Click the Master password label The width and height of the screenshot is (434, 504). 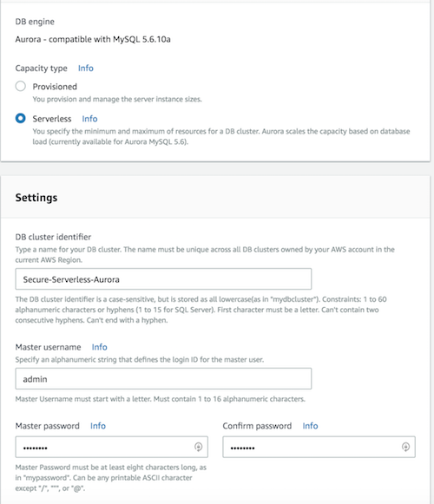(x=47, y=426)
